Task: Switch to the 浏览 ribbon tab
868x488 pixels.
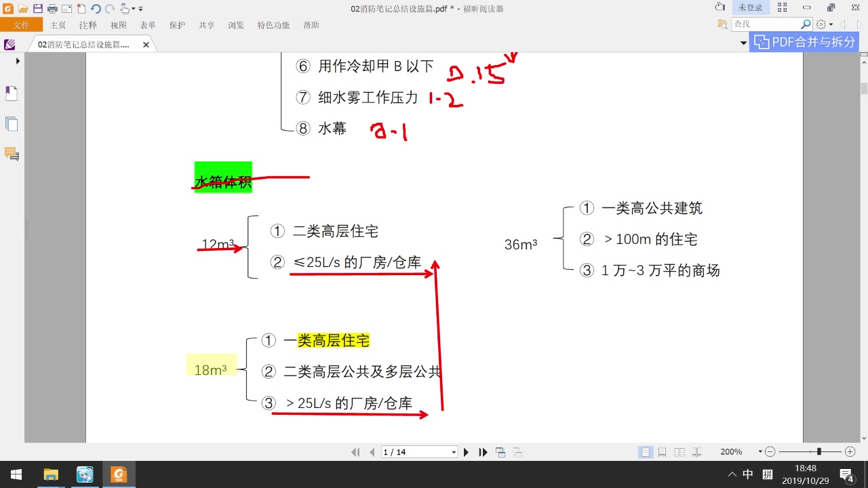Action: point(236,25)
